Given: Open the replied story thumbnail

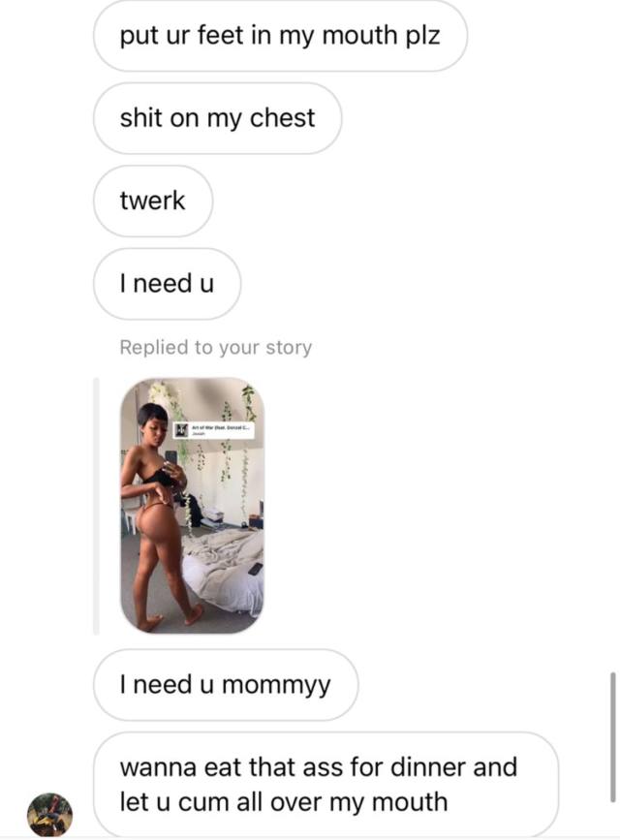Looking at the screenshot, I should point(192,506).
